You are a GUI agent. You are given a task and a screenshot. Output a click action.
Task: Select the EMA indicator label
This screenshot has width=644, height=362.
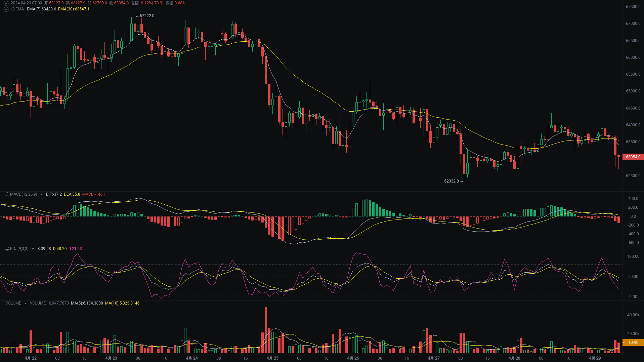pos(19,9)
